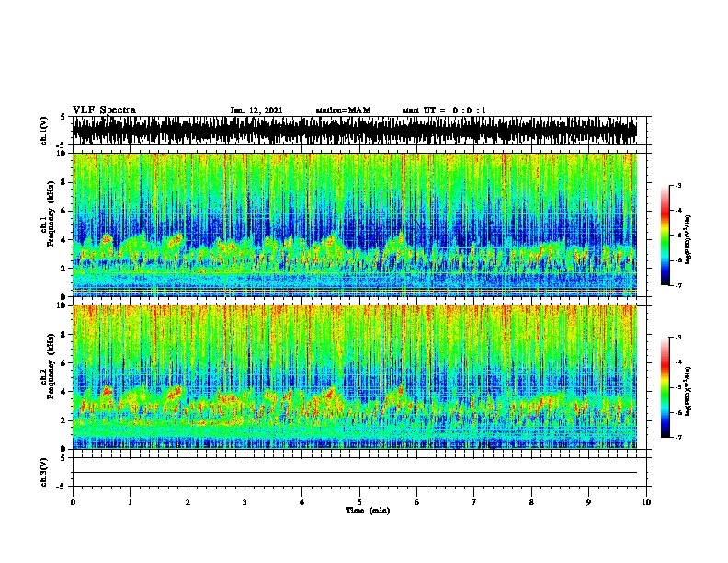
Task: Click the "ch.3(V)" axis label
Action: coord(43,472)
